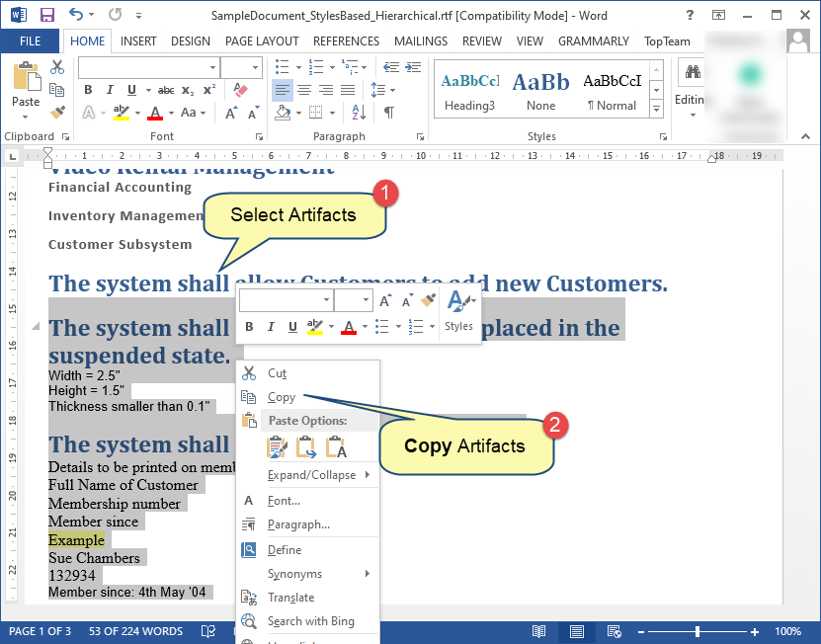Switch to Read Mode view in the status bar

pos(538,631)
